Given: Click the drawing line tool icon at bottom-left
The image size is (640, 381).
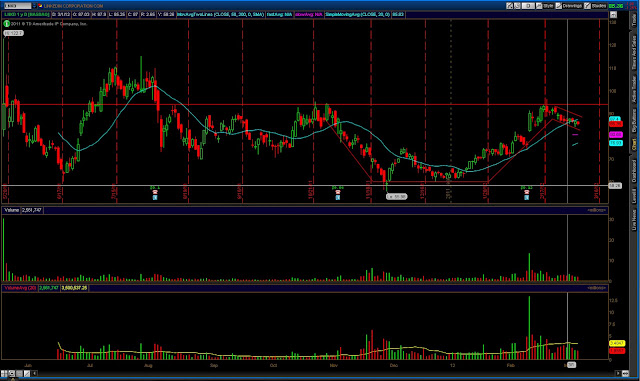Looking at the screenshot, I should (x=27, y=373).
